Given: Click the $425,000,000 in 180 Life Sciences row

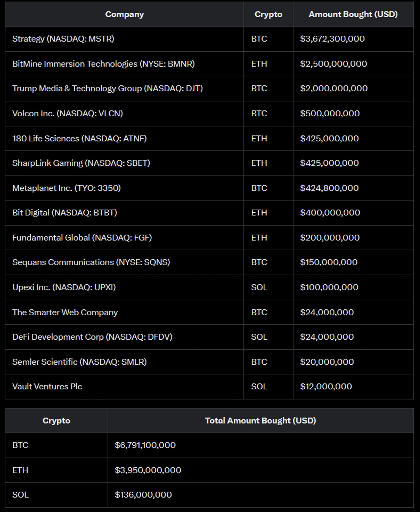Looking at the screenshot, I should (329, 138).
